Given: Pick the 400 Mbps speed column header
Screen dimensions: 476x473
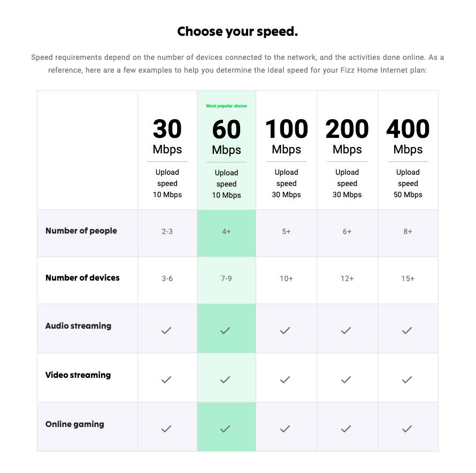Looking at the screenshot, I should click(x=408, y=136).
